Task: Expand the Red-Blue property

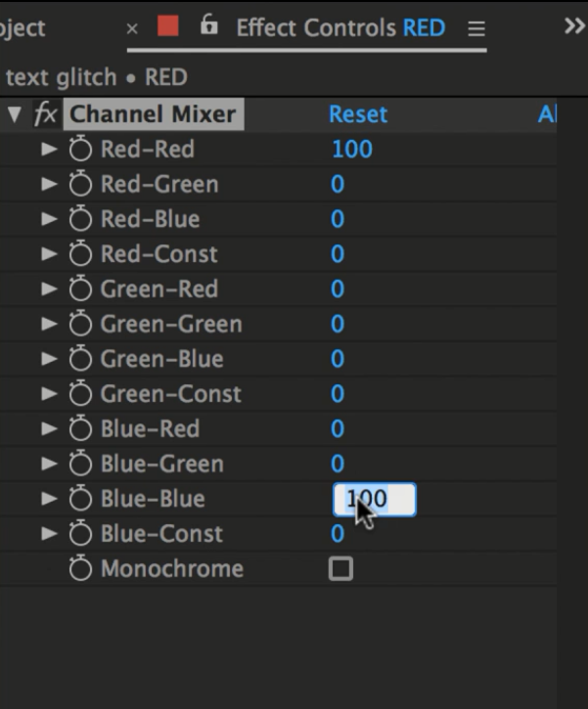Action: tap(49, 218)
